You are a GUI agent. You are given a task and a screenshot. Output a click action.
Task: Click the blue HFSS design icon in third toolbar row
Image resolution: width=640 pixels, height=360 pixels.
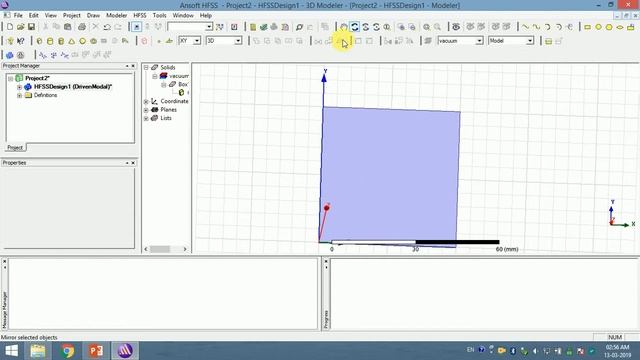9,55
